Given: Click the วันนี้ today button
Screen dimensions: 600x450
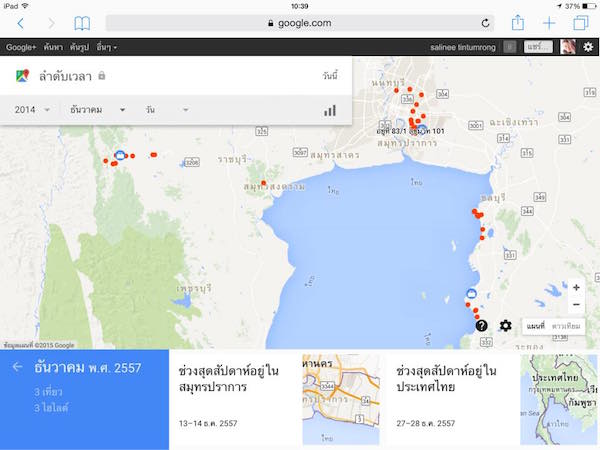Looking at the screenshot, I should (329, 76).
